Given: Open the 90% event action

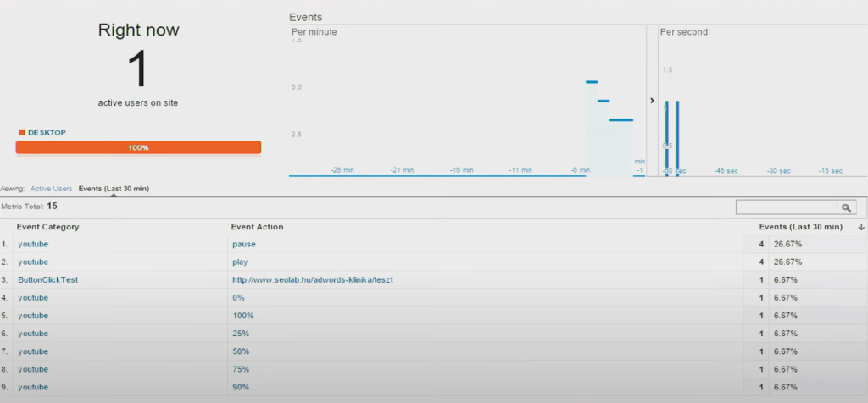Looking at the screenshot, I should pos(240,387).
